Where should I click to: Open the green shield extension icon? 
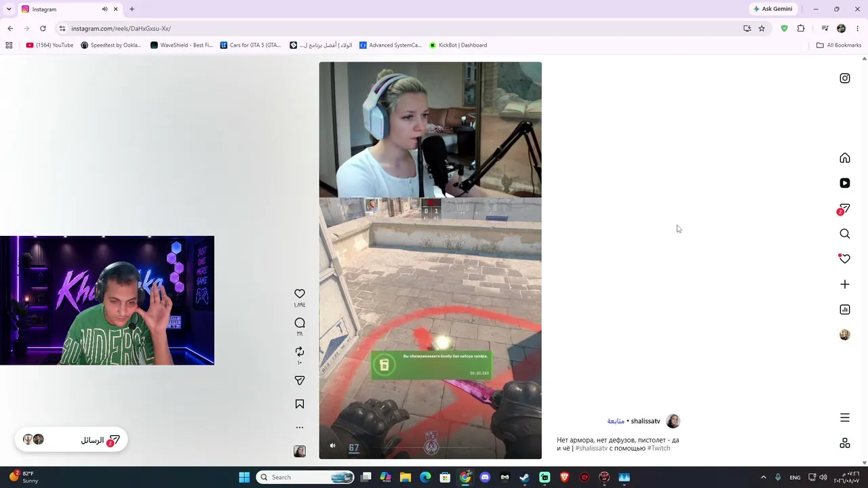pyautogui.click(x=785, y=28)
